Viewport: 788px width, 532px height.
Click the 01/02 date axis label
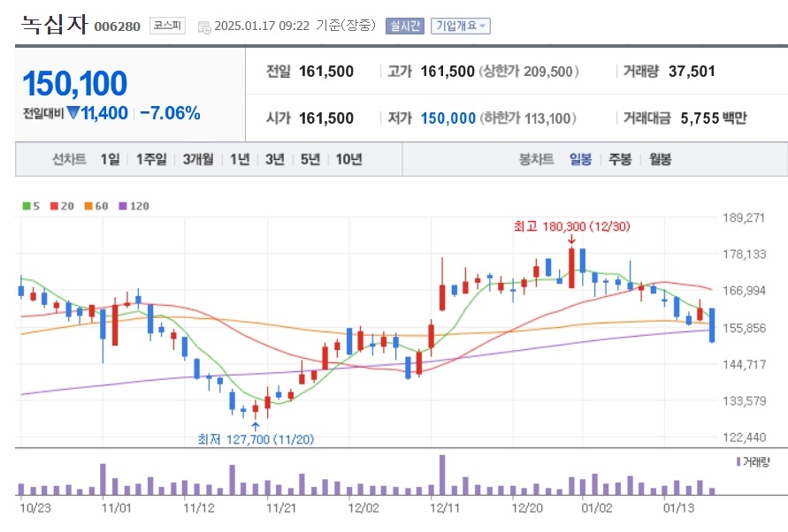coord(597,508)
